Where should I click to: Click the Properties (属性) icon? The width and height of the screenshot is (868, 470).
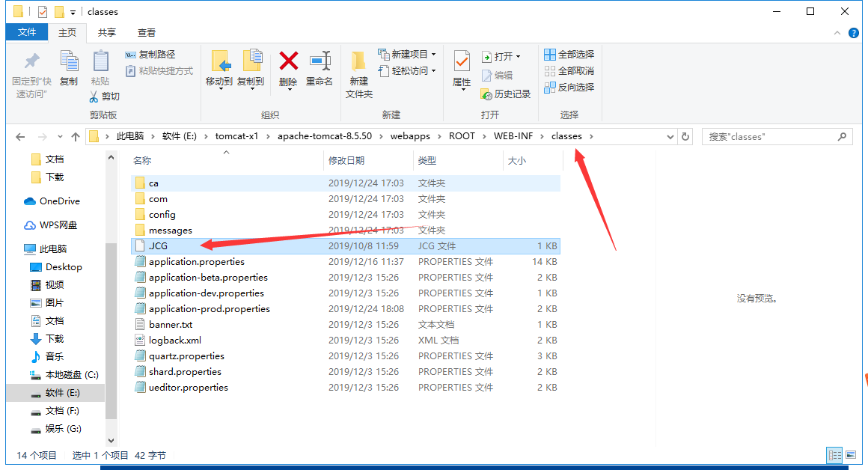click(x=462, y=61)
